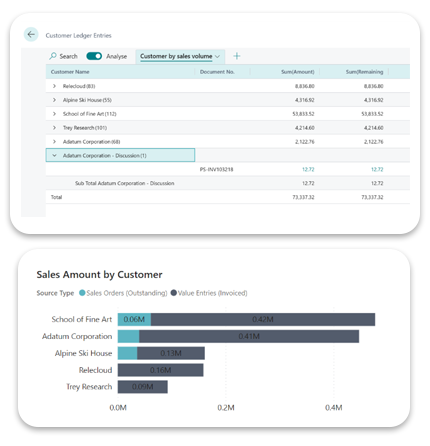Select Alpine Ski House outstanding teal bar segment
This screenshot has height=446, width=430.
coord(127,353)
